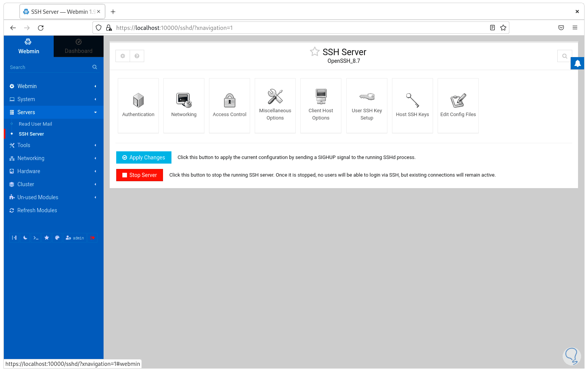The height and width of the screenshot is (372, 588).
Task: Open Edit Config Files card
Action: (458, 106)
